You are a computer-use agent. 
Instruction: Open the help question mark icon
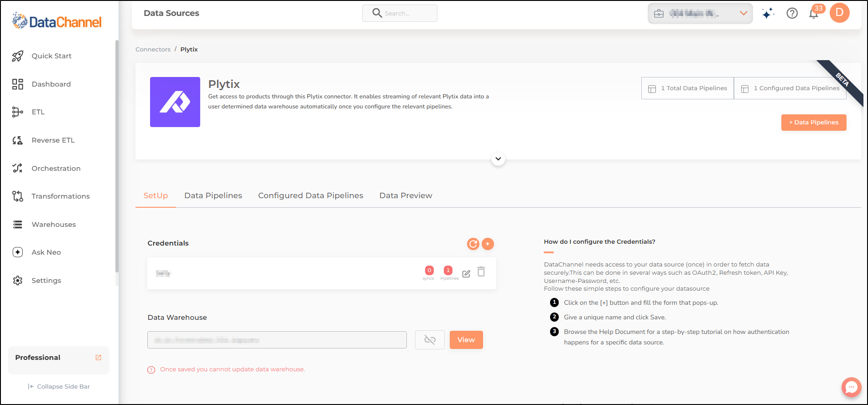coord(792,13)
